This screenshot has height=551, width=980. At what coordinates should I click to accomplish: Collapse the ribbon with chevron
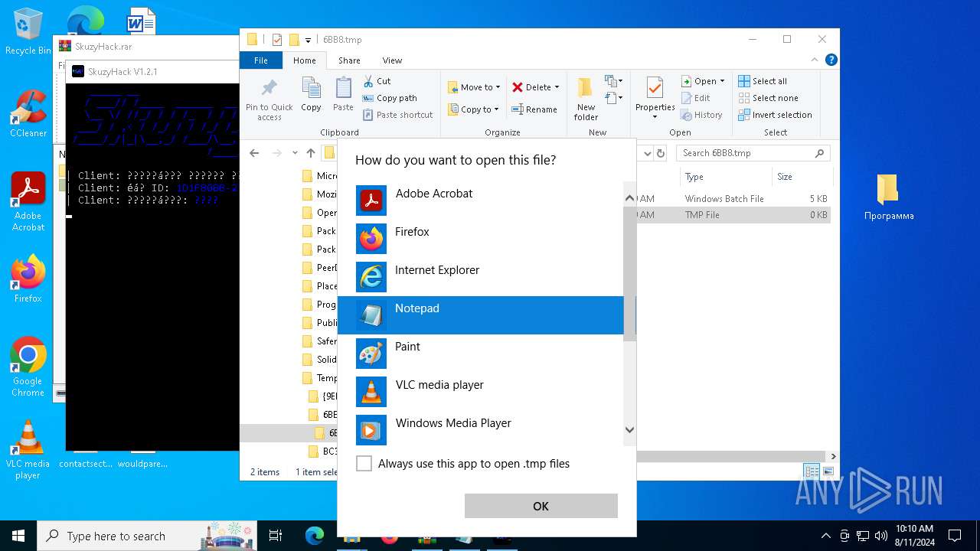click(x=816, y=60)
